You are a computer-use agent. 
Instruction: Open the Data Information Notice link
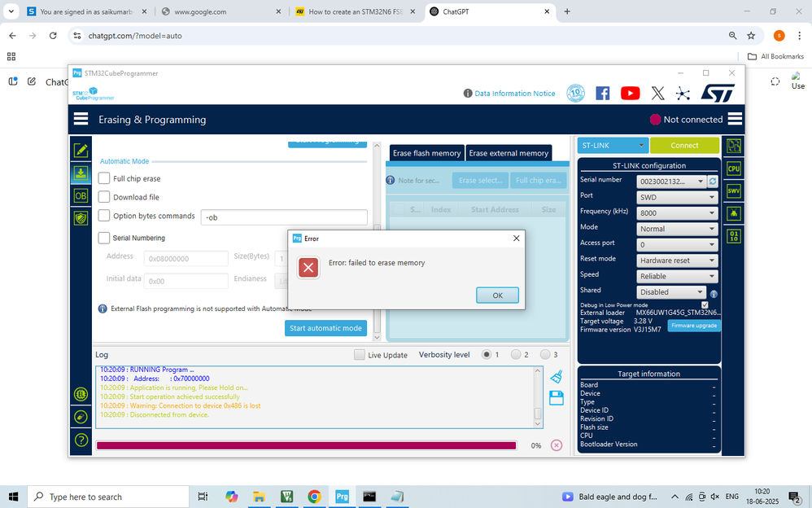[x=515, y=94]
